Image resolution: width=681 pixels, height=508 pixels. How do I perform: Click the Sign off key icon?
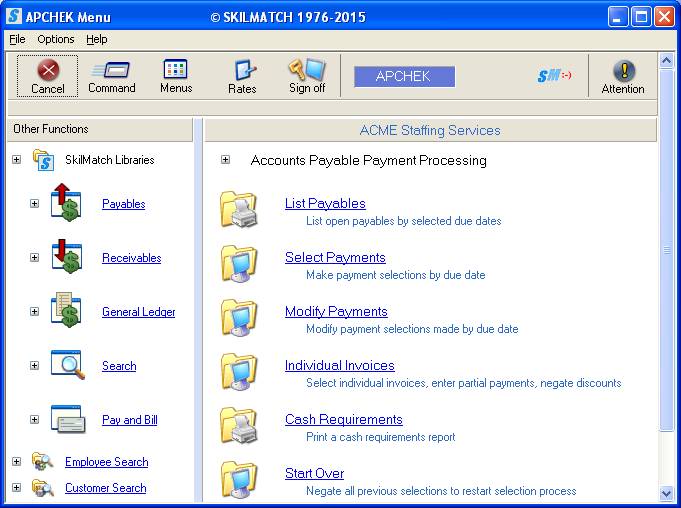(x=307, y=69)
